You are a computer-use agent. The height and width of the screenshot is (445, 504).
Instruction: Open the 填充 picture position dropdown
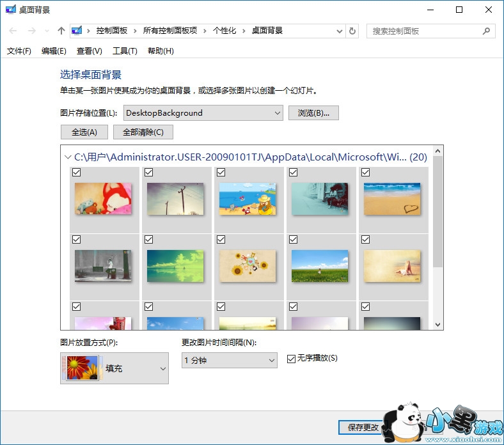114,368
